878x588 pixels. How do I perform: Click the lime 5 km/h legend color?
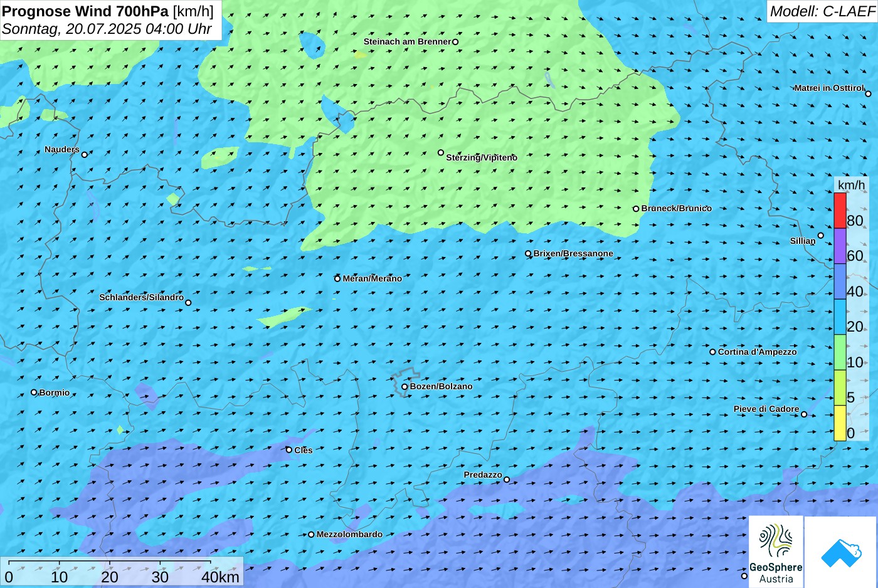pyautogui.click(x=840, y=387)
